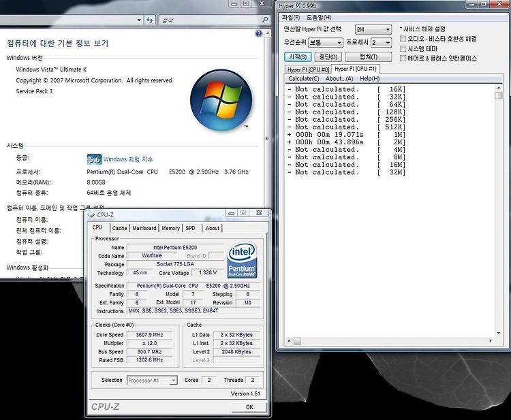Open the address bar history dropdown arrow
The width and height of the screenshot is (511, 420).
pyautogui.click(x=139, y=20)
